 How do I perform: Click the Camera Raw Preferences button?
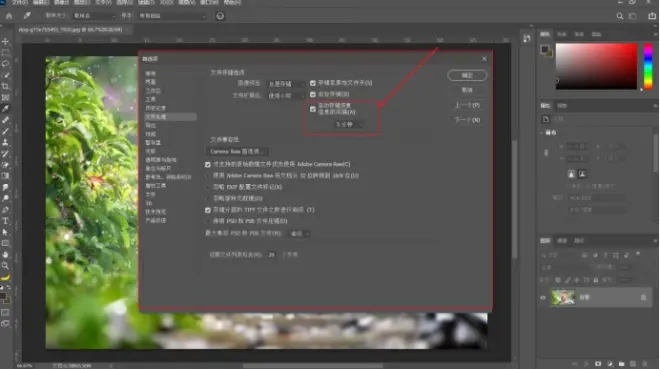click(x=237, y=151)
